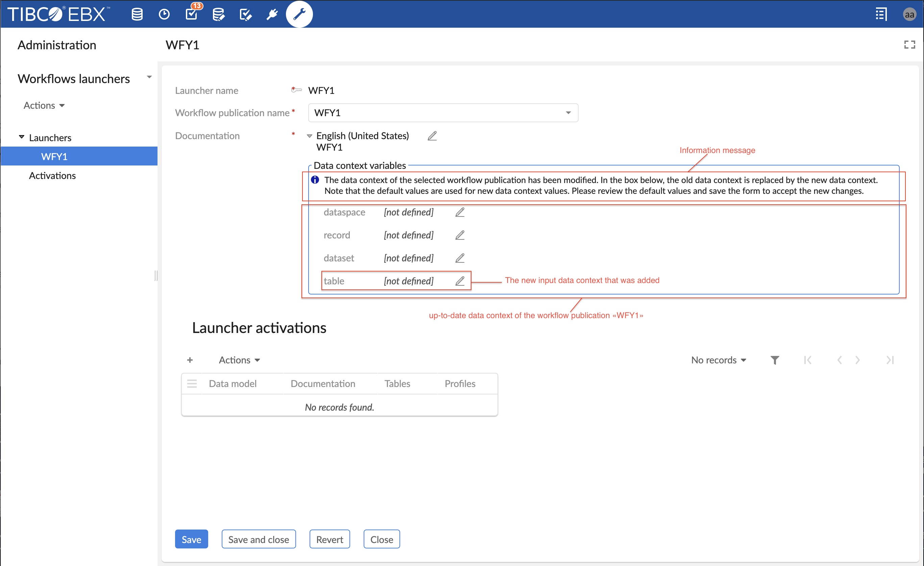Expand the Workflows launchers navigation dropdown

(149, 77)
